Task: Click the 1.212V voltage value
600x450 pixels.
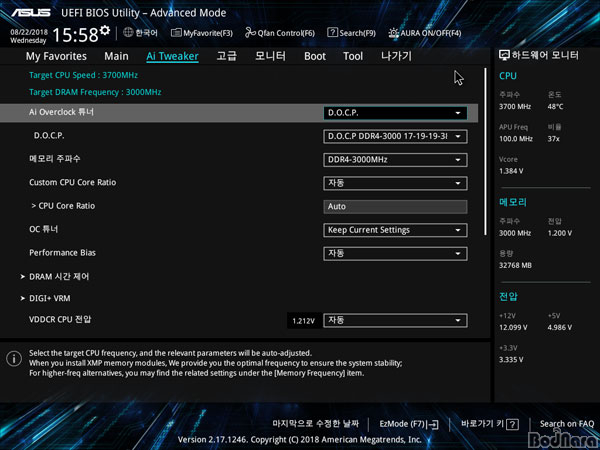Action: (x=303, y=321)
